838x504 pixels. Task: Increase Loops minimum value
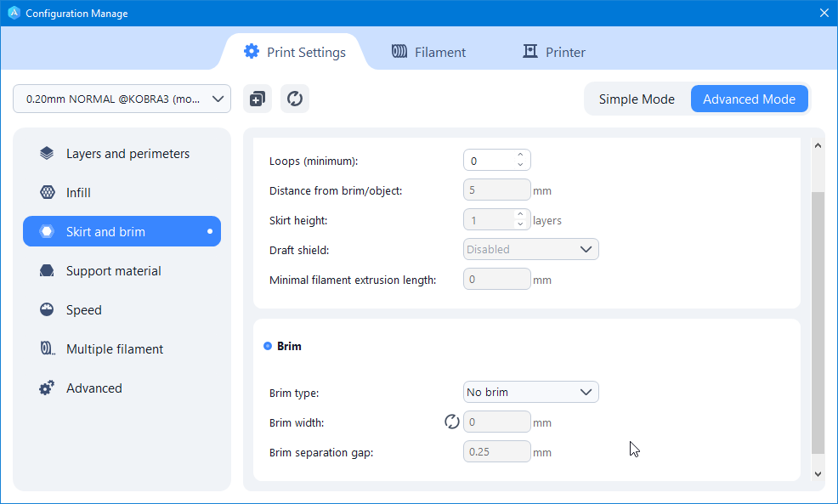pos(520,155)
